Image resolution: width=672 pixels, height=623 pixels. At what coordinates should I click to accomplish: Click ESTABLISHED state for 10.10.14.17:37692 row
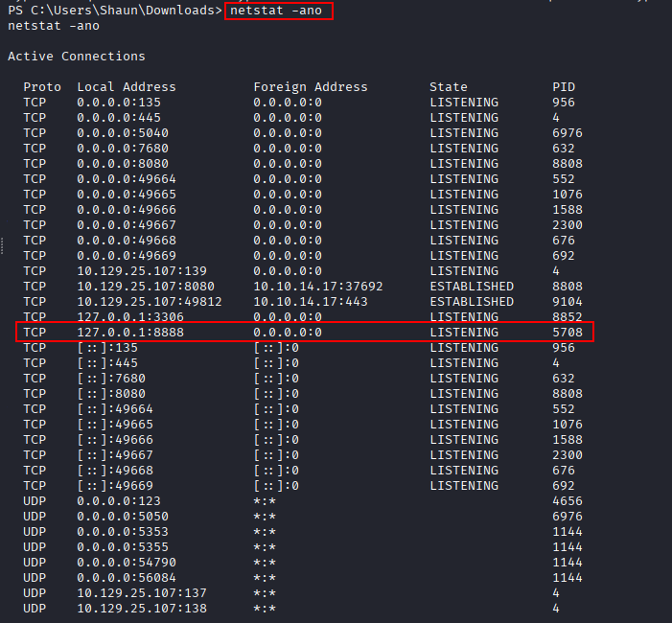coord(472,287)
